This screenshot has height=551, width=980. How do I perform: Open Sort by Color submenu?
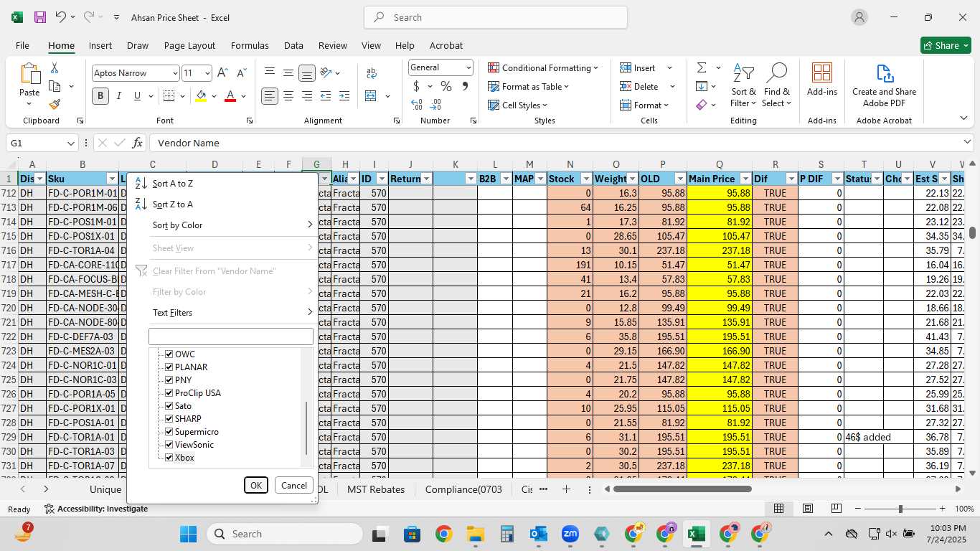(x=222, y=225)
